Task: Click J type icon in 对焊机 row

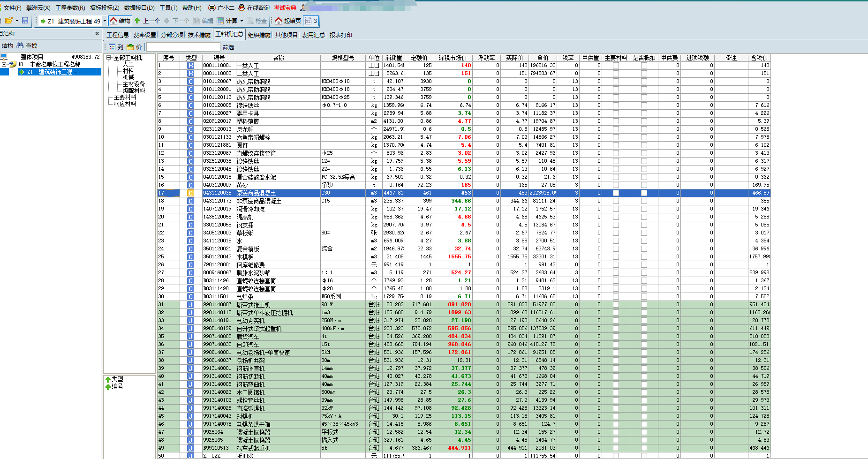Action: 191,416
